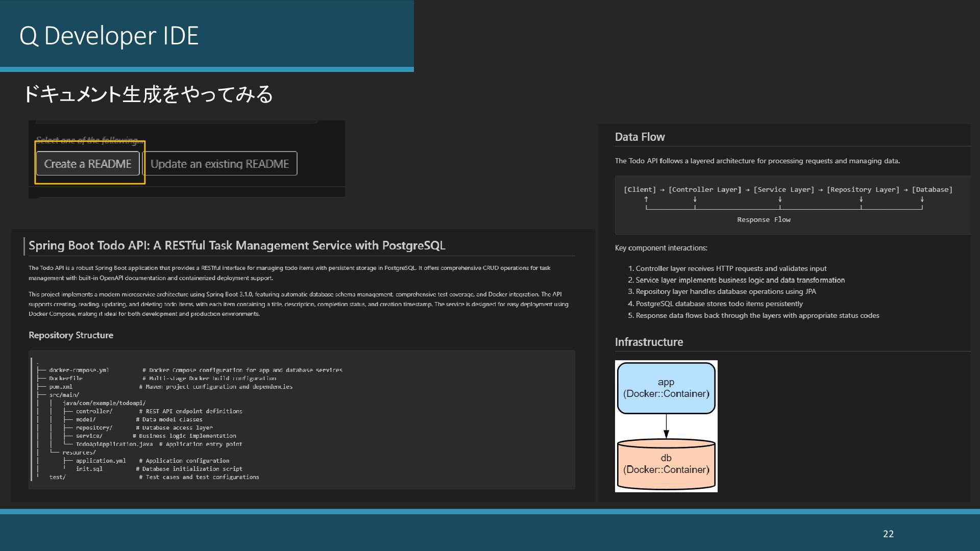
Task: Click the [Controller Layer] text in diagram
Action: tap(705, 190)
